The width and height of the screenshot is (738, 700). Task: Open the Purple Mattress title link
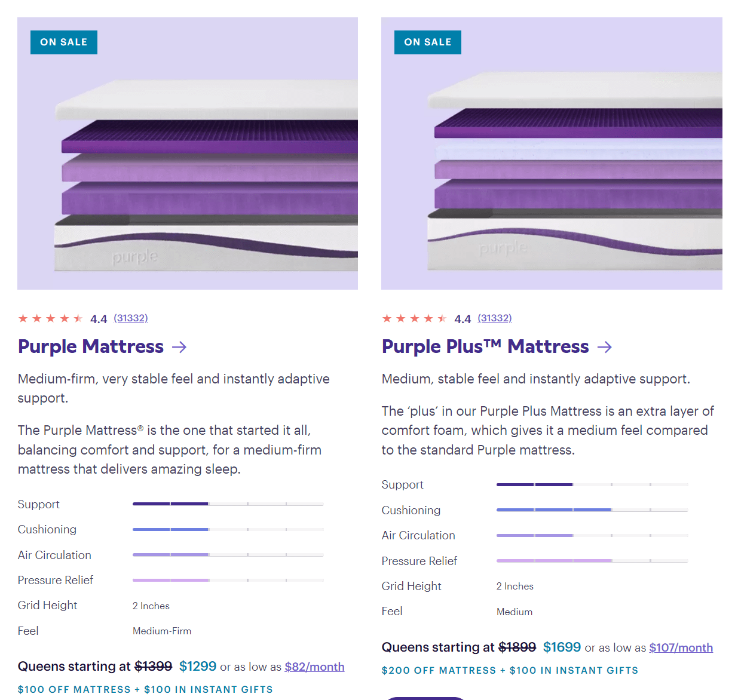click(x=91, y=346)
